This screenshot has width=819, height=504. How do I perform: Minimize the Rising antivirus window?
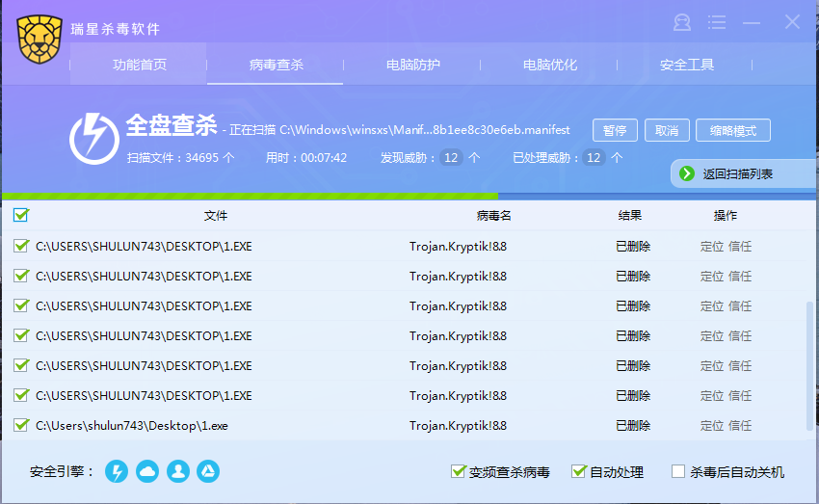click(752, 22)
